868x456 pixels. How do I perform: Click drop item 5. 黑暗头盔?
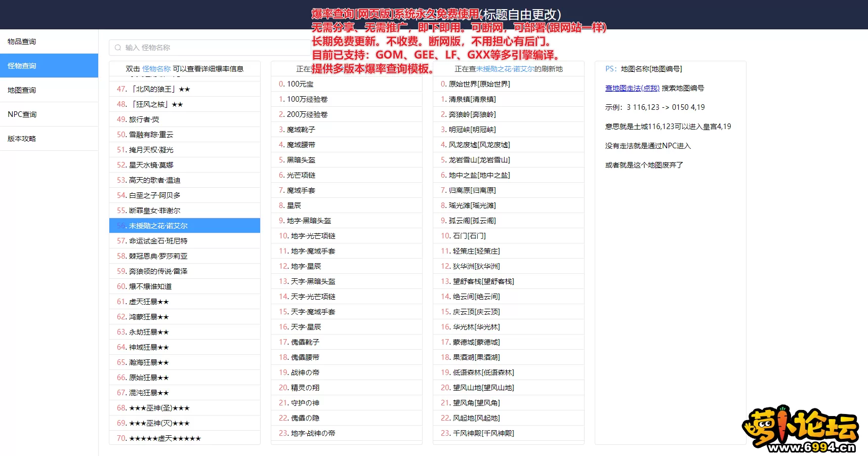pyautogui.click(x=347, y=160)
